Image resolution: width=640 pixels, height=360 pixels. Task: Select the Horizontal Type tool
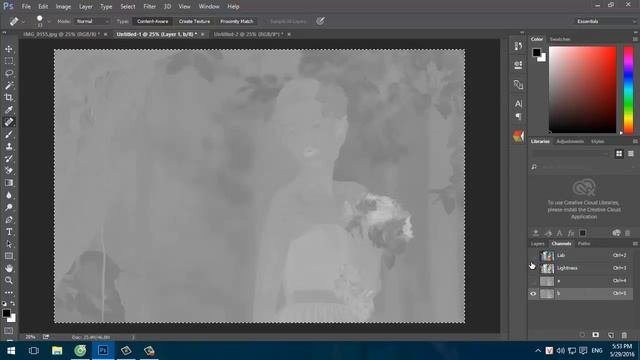point(9,232)
